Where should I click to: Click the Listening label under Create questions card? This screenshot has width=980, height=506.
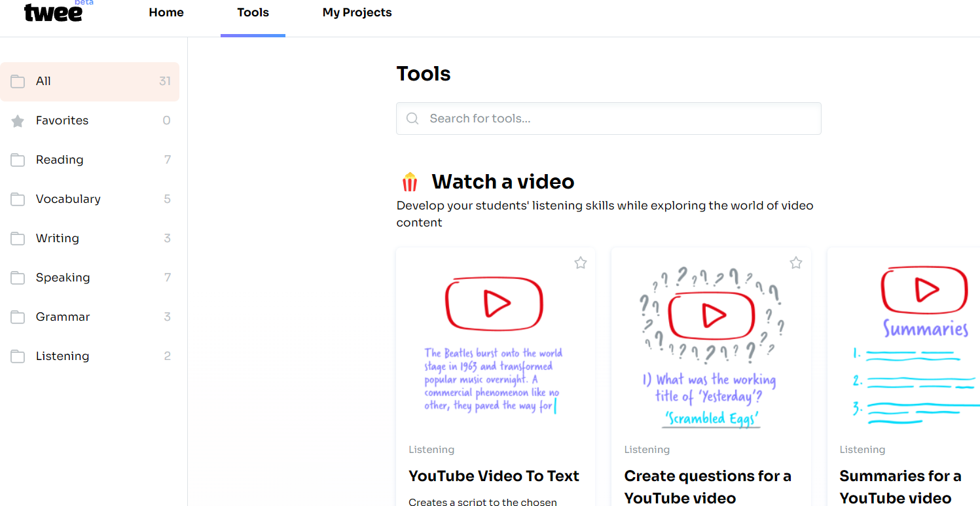tap(647, 450)
